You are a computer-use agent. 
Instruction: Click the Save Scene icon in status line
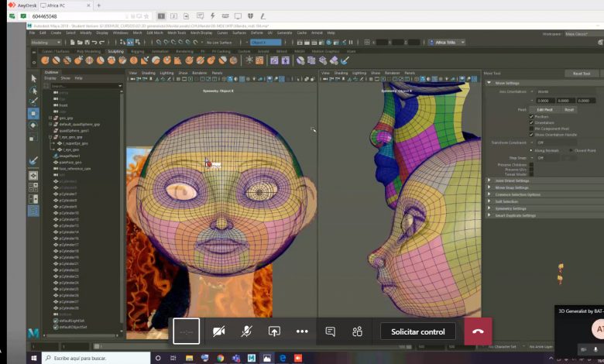point(87,43)
